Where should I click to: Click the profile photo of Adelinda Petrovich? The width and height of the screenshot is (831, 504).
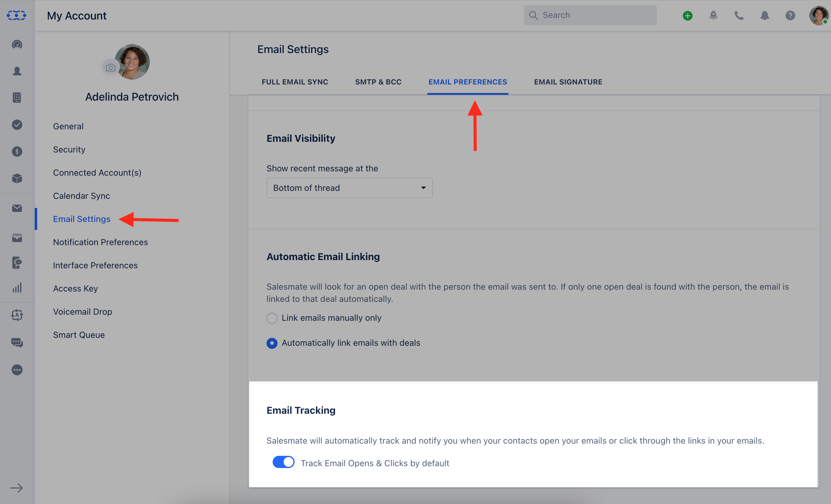coord(133,62)
